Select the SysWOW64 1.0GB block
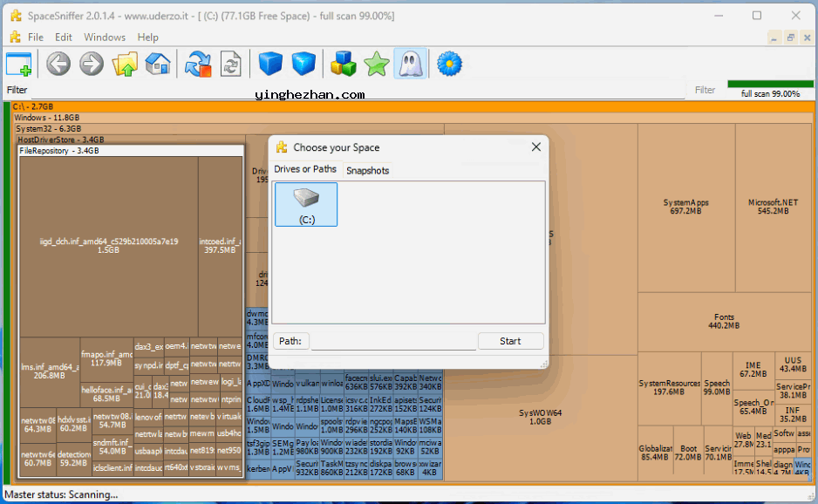Viewport: 818px width, 504px height. tap(541, 417)
